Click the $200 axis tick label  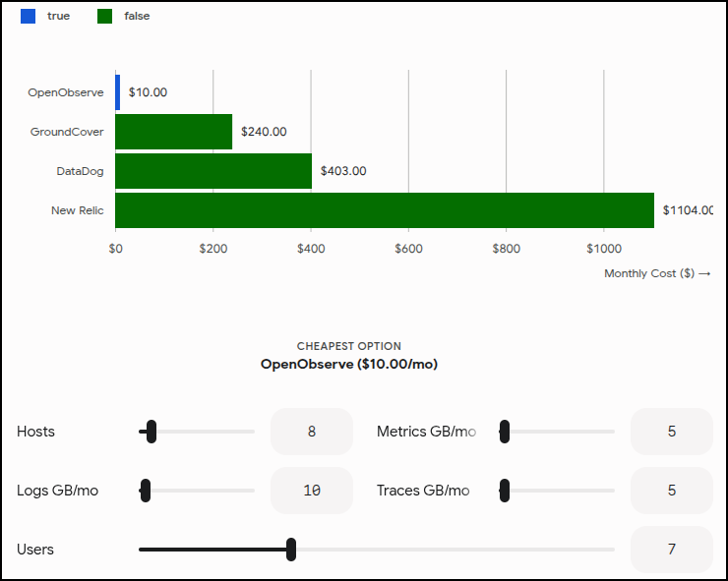tap(213, 249)
